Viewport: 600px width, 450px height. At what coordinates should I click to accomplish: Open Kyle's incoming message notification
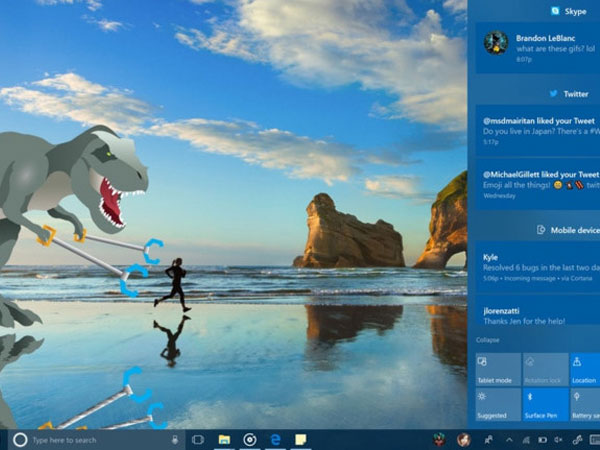[x=538, y=267]
